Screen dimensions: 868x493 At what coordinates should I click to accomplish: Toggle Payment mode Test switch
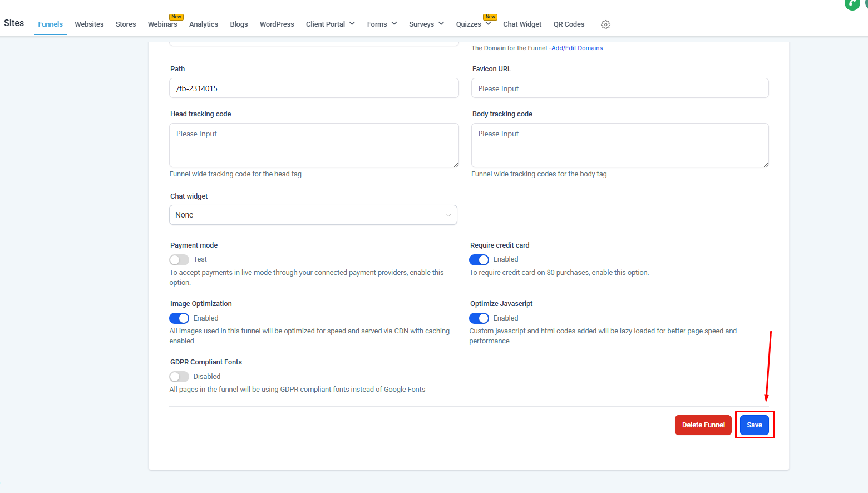(179, 260)
